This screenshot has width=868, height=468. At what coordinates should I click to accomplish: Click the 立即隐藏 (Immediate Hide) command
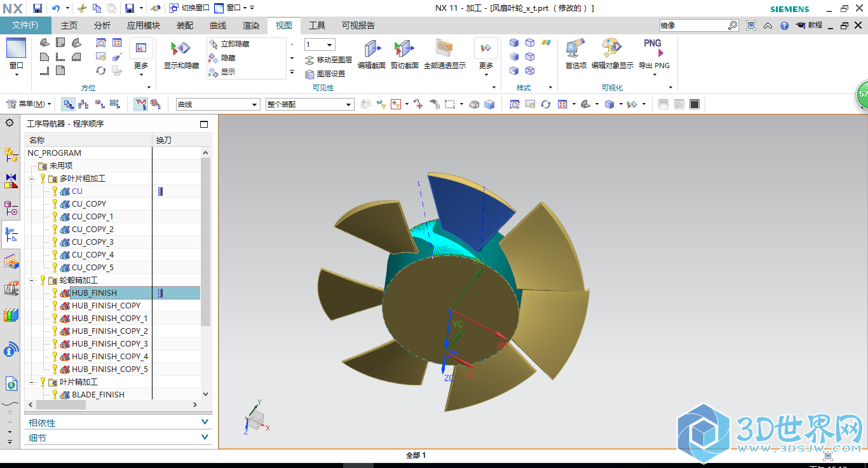(x=229, y=44)
